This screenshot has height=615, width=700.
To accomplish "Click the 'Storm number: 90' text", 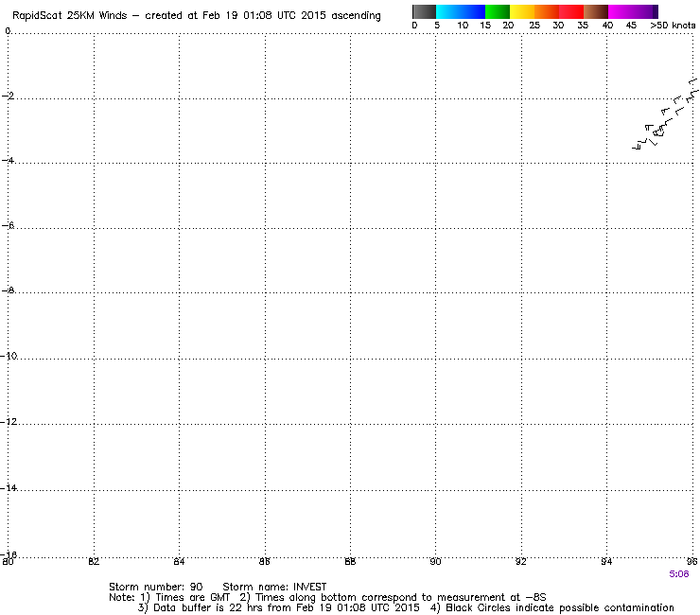I will (x=156, y=587).
